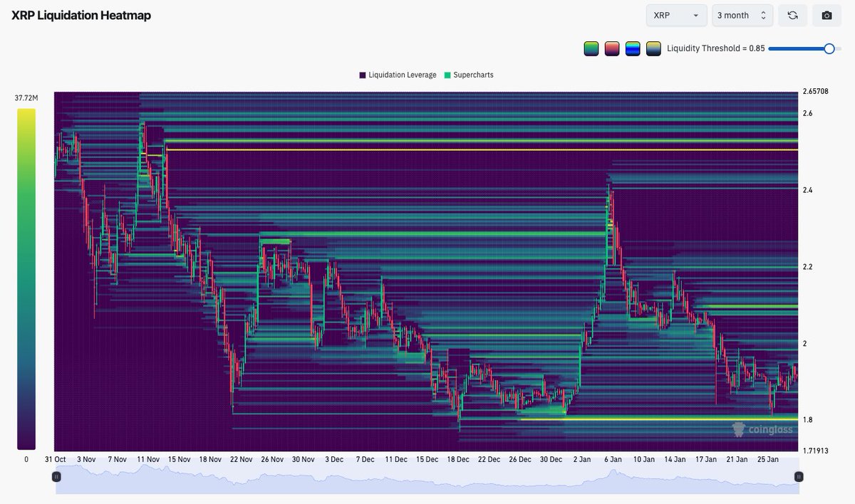Toggle Supercharts series visibility
The height and width of the screenshot is (504, 855).
pos(469,75)
